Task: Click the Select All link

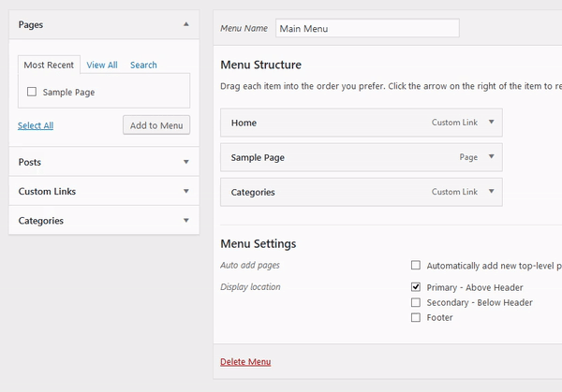Action: [x=36, y=125]
